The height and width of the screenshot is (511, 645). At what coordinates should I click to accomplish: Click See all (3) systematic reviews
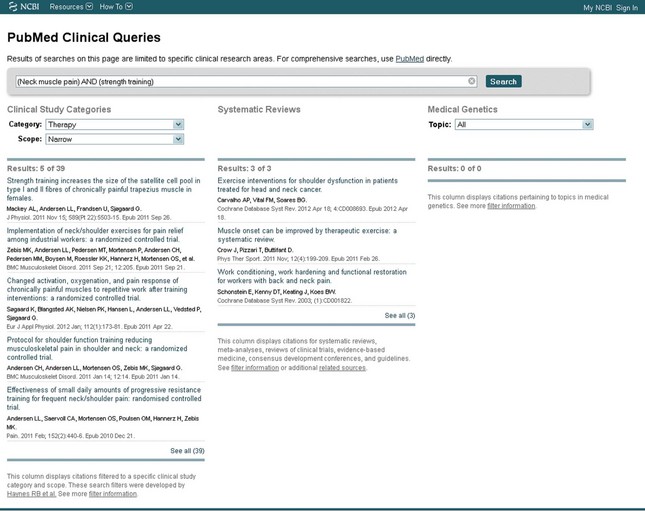click(x=399, y=315)
